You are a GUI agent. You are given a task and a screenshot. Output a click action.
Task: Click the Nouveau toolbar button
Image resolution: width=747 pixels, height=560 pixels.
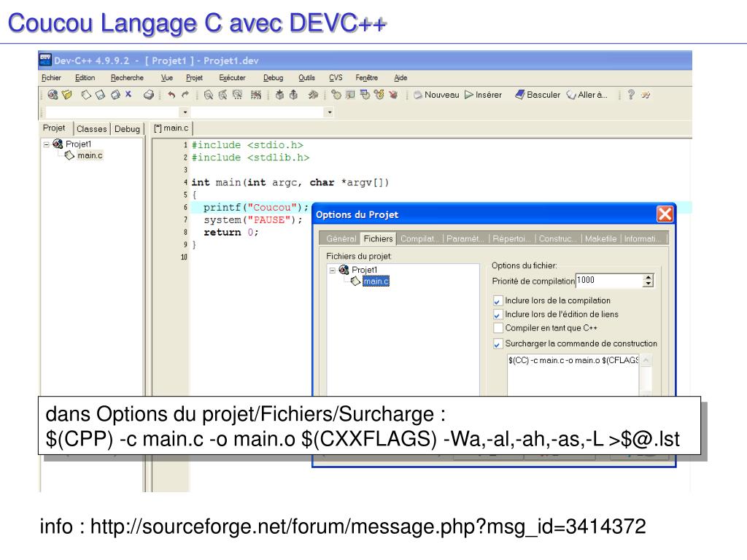click(x=436, y=95)
